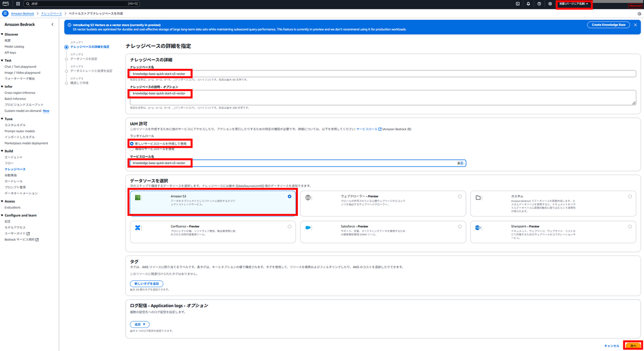The width and height of the screenshot is (644, 351).
Task: Toggle the hamburger navigation menu
Action: 5,14
